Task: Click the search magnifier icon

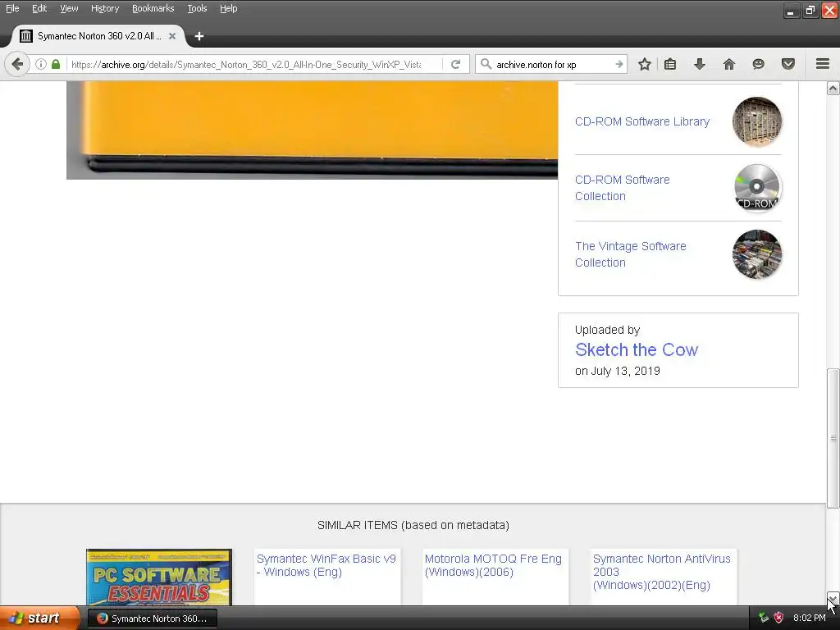Action: click(x=486, y=64)
